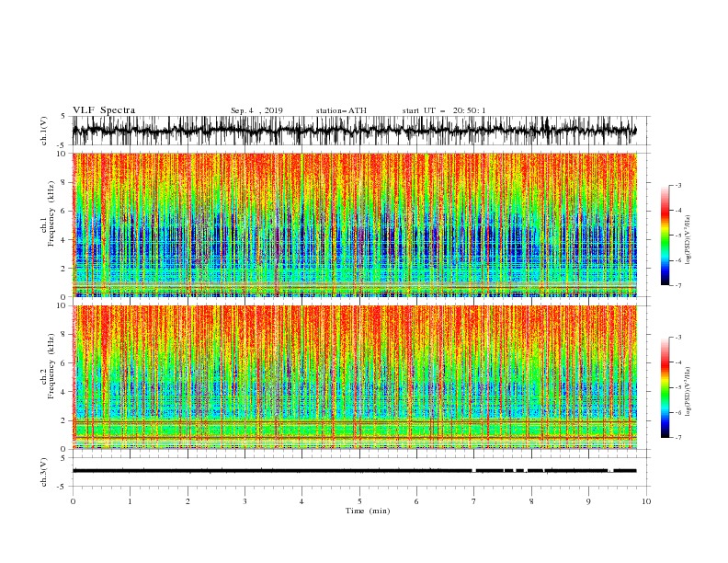
Task: Select the lower "log(PSD)(V²/Hz)" colorbar label
Action: pyautogui.click(x=688, y=391)
